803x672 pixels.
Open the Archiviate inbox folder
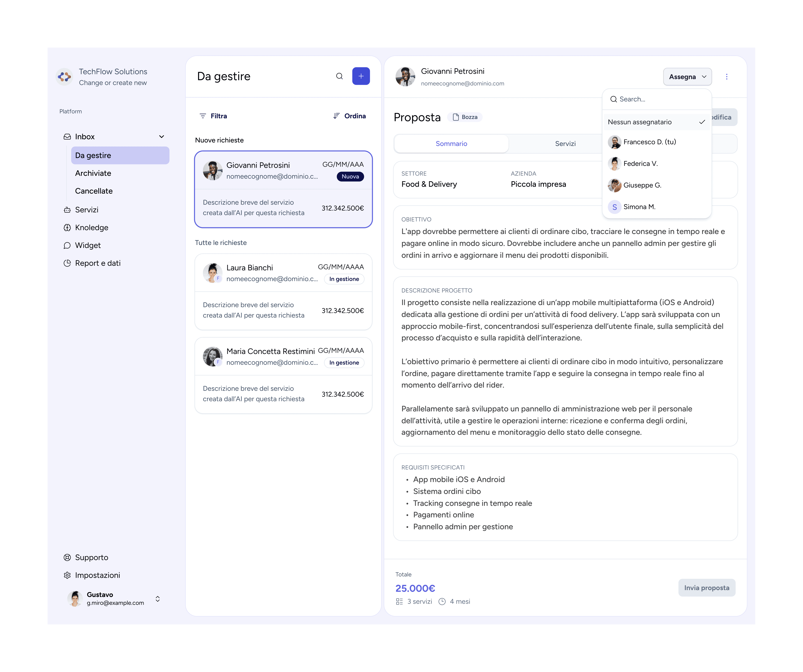93,174
